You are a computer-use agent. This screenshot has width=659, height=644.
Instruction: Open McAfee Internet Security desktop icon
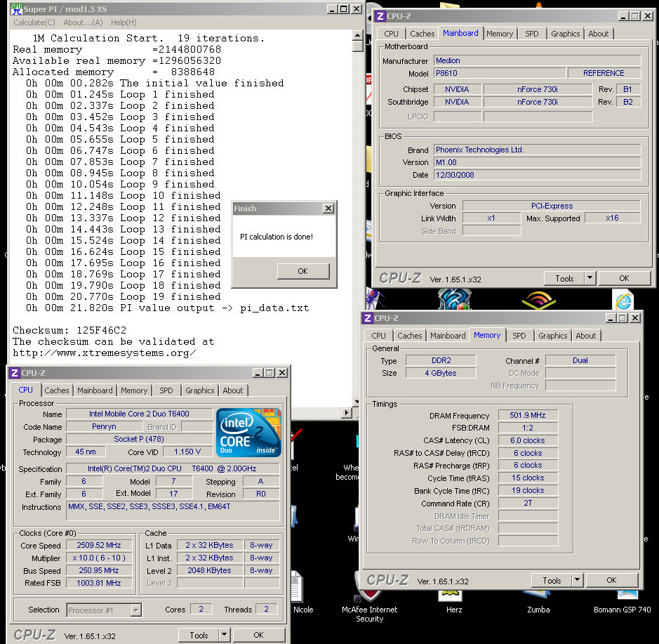369,604
